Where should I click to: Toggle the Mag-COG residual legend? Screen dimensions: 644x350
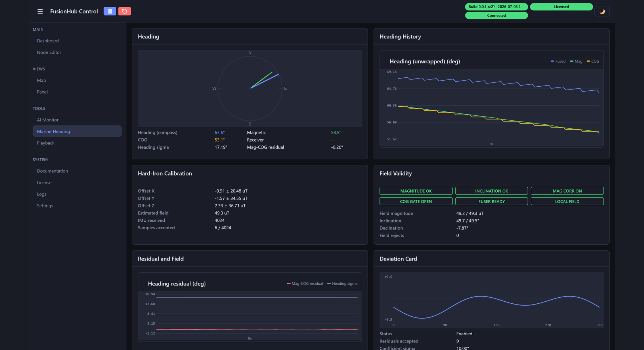[x=305, y=284]
